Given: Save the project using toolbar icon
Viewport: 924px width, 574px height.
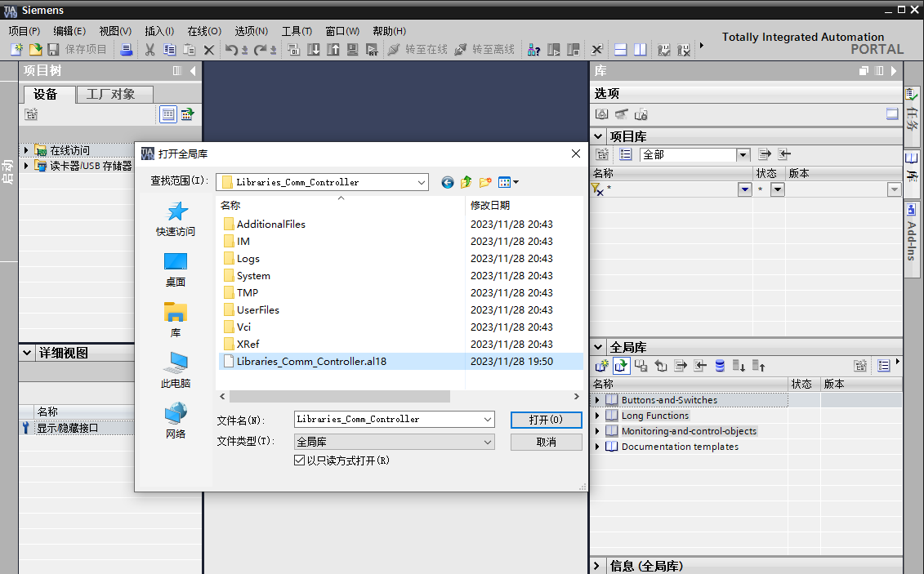Looking at the screenshot, I should coord(52,49).
